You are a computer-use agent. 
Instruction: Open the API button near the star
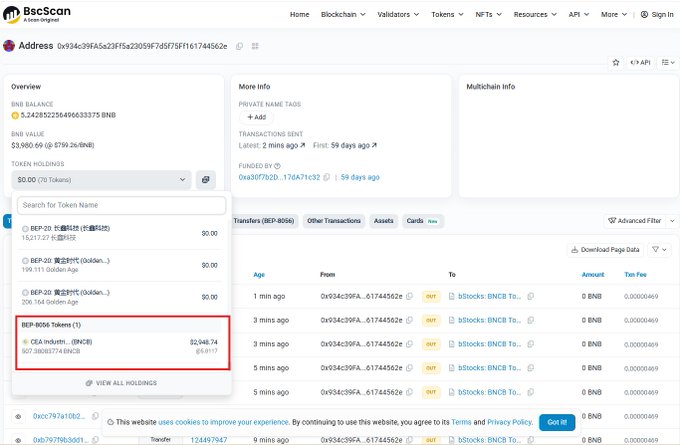[640, 62]
